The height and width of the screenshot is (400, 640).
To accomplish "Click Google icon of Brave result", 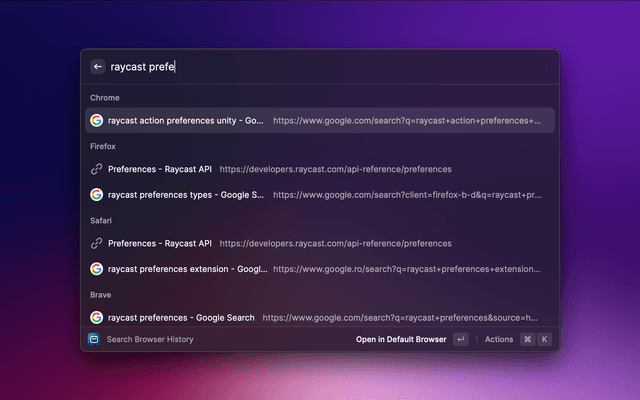I will (x=97, y=317).
